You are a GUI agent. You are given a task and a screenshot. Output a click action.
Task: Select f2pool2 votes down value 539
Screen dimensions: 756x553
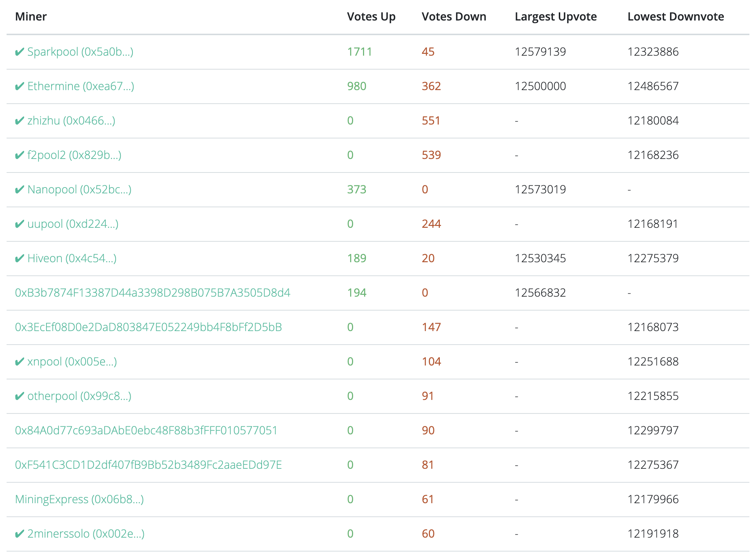431,155
